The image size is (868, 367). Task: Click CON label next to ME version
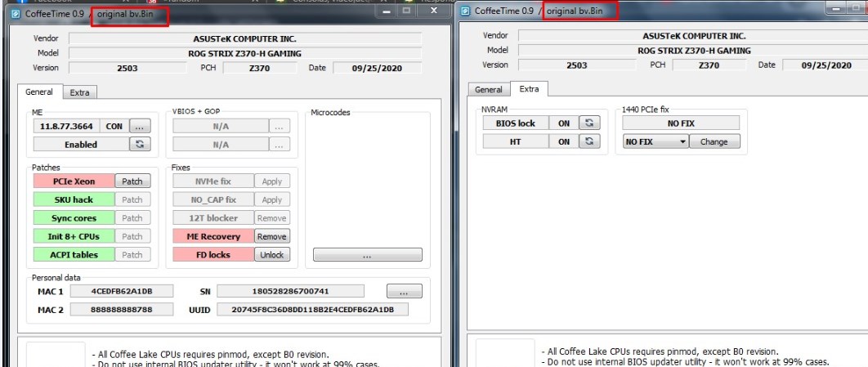coord(114,126)
